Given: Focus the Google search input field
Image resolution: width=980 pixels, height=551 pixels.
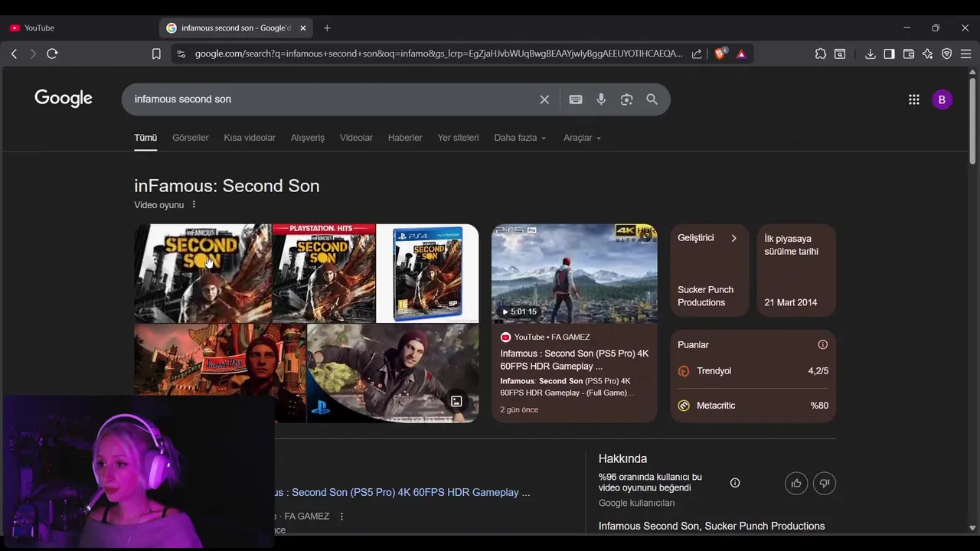Looking at the screenshot, I should [x=333, y=99].
